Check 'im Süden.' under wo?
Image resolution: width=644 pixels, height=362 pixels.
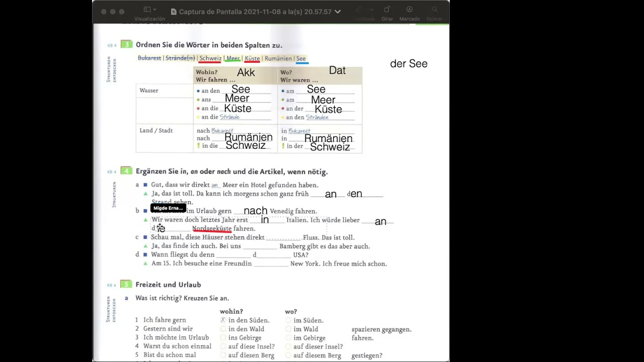tap(288, 320)
